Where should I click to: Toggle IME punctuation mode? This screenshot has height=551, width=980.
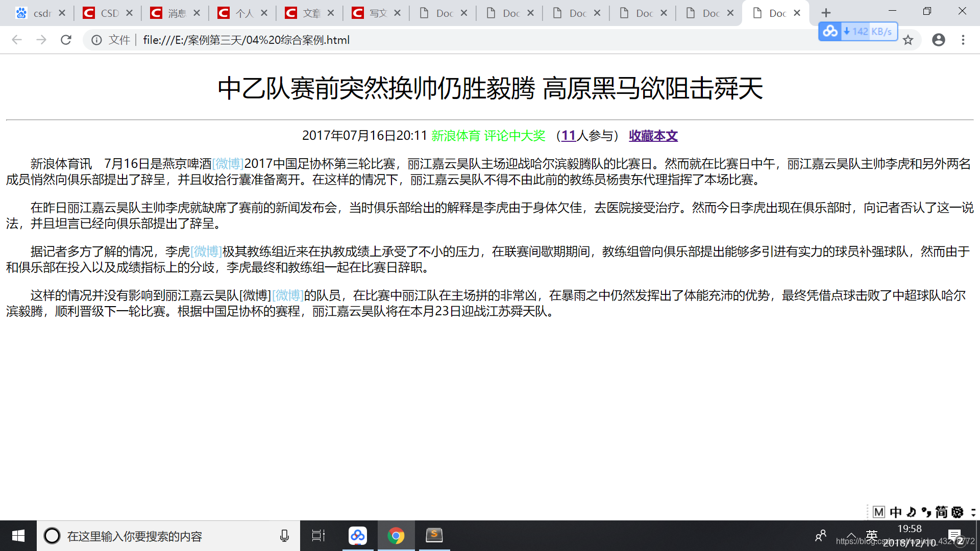pyautogui.click(x=926, y=512)
